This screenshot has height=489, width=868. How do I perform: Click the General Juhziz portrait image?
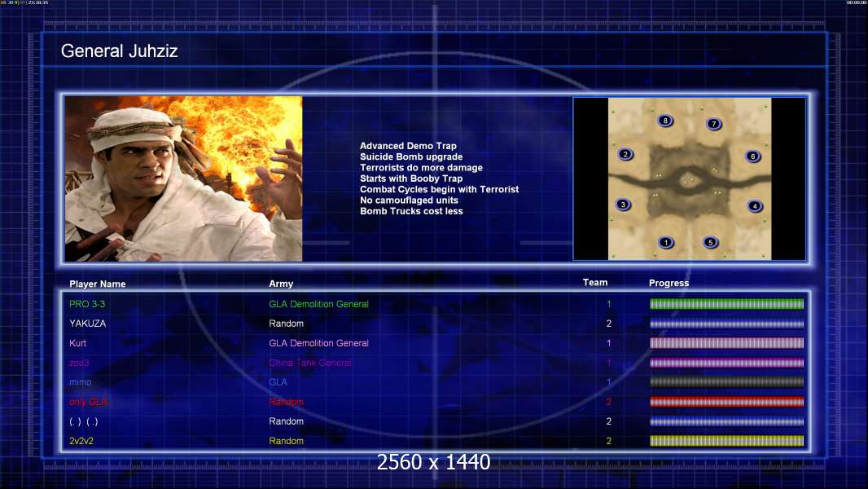tap(183, 178)
